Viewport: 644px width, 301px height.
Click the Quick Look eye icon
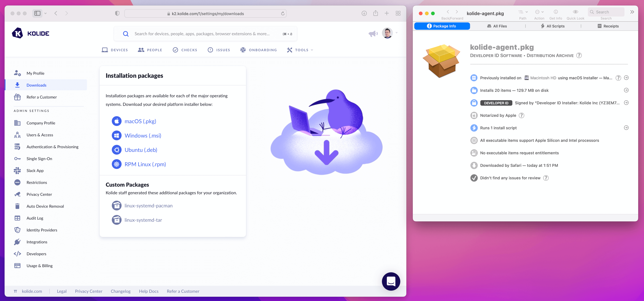[x=575, y=12]
